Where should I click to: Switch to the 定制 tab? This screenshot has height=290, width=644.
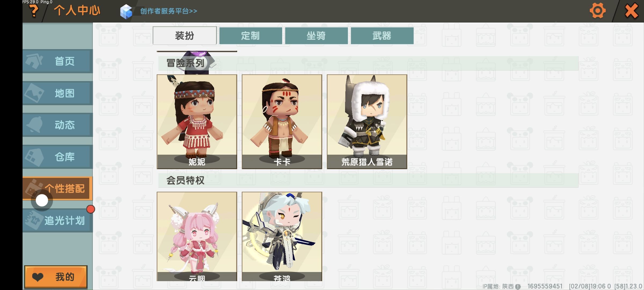(251, 35)
